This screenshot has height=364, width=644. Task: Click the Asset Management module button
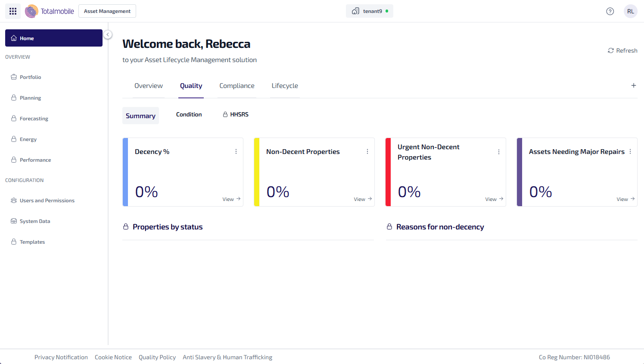[107, 11]
